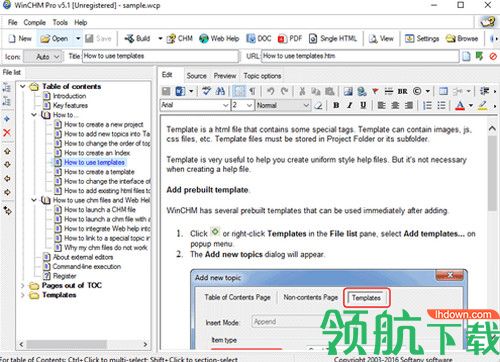
Task: Toggle bulleted list
Action: [x=441, y=105]
